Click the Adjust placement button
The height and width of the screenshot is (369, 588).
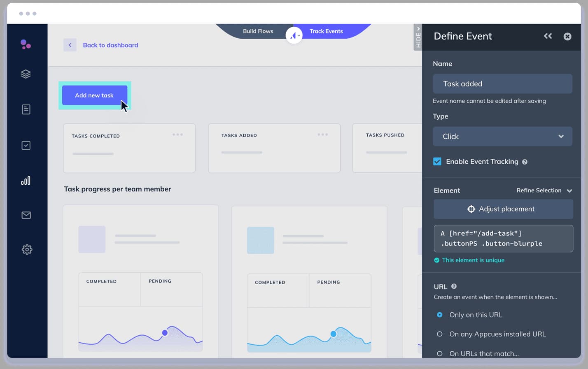tap(503, 209)
